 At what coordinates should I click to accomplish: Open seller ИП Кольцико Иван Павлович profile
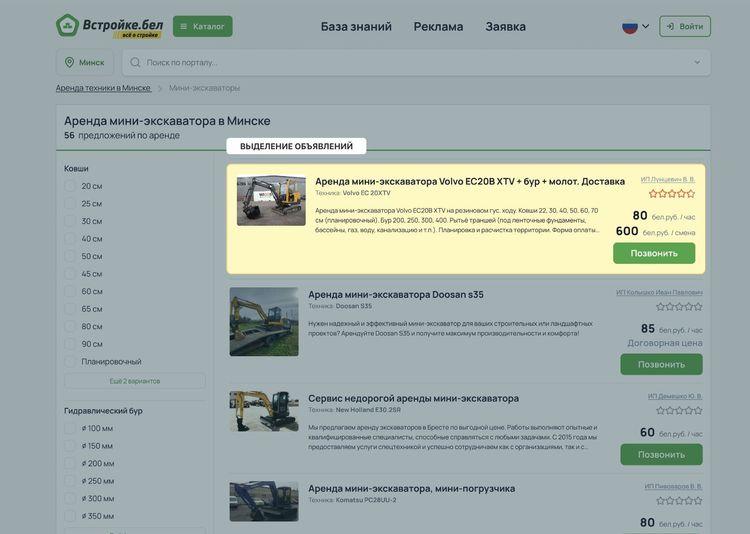[659, 292]
